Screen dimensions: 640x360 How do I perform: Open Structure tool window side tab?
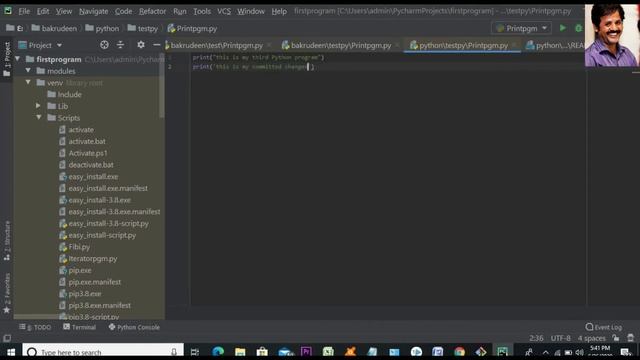click(x=7, y=241)
